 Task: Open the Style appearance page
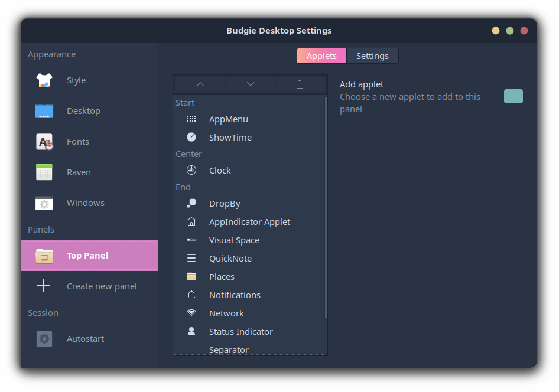[x=76, y=80]
